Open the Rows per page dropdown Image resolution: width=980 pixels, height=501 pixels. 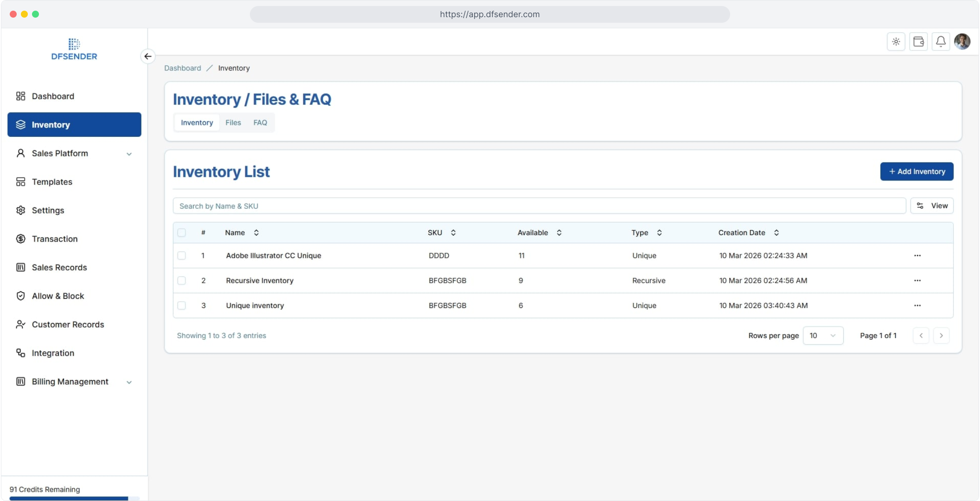822,335
